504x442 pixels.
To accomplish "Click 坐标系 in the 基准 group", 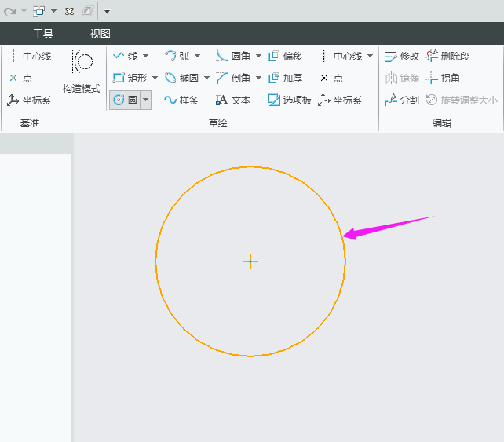I will (x=30, y=100).
